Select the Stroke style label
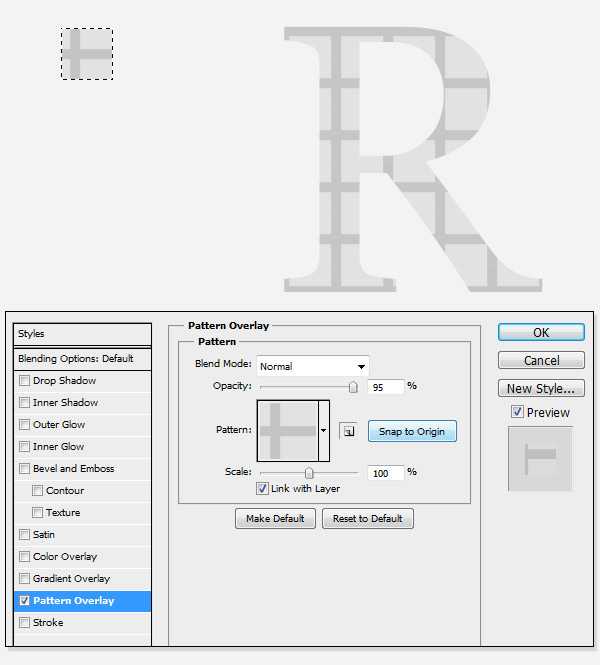 pyautogui.click(x=48, y=623)
